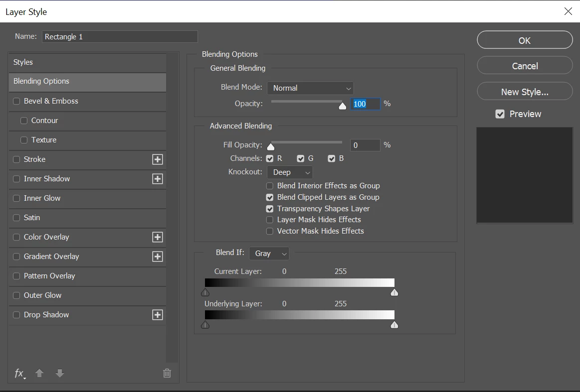The height and width of the screenshot is (392, 580).
Task: Open the Satin settings row
Action: (x=87, y=218)
